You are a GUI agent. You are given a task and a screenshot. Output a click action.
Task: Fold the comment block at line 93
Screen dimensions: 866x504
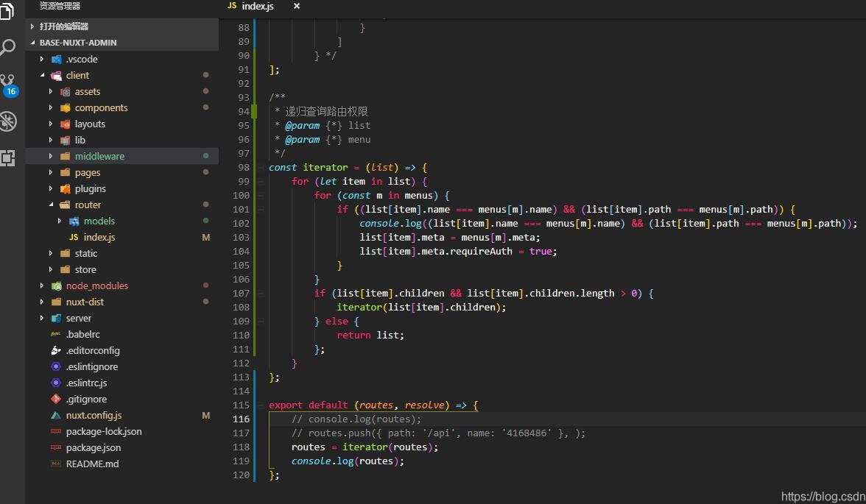[x=260, y=98]
